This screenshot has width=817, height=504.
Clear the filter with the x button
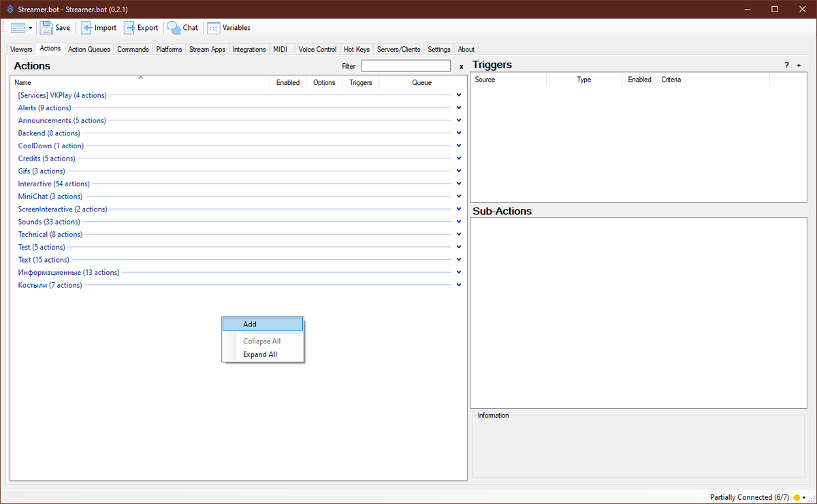pyautogui.click(x=461, y=67)
